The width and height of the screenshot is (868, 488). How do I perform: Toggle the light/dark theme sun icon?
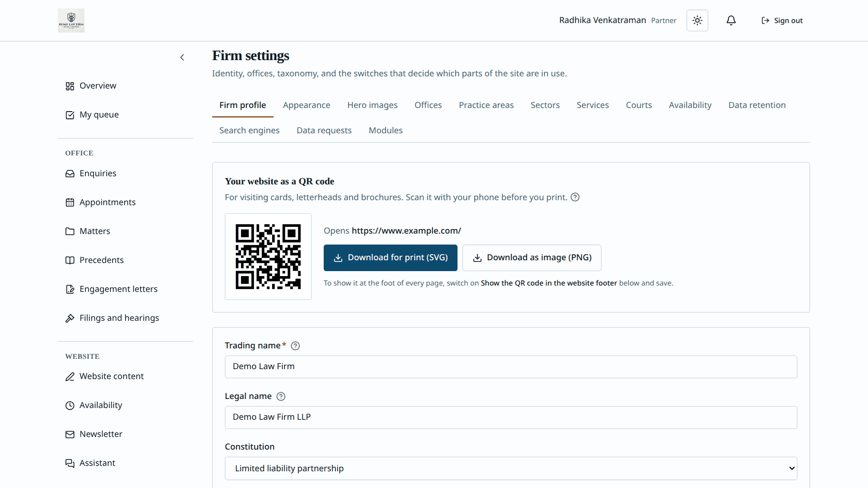click(x=697, y=20)
